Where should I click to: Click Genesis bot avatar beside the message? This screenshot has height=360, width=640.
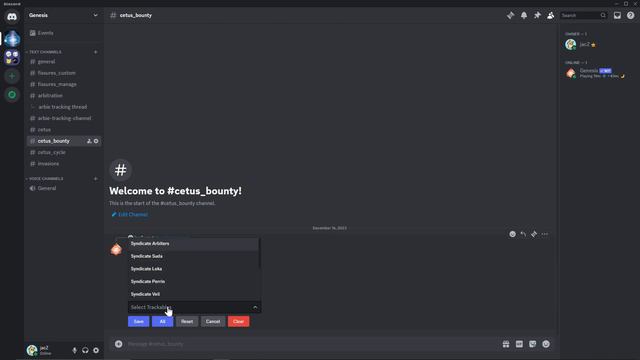[x=116, y=249]
